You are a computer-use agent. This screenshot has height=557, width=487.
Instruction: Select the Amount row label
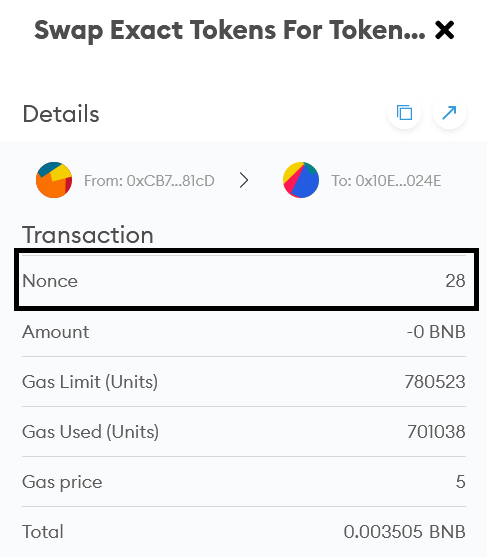(55, 332)
